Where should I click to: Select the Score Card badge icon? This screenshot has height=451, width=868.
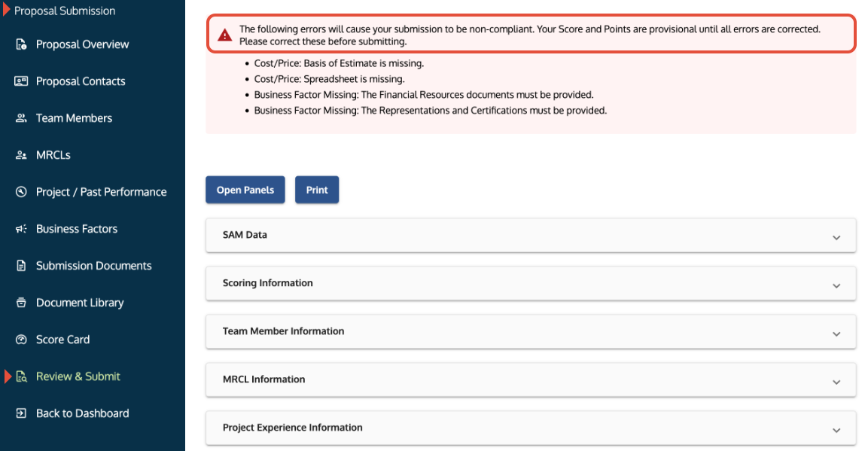(x=19, y=340)
